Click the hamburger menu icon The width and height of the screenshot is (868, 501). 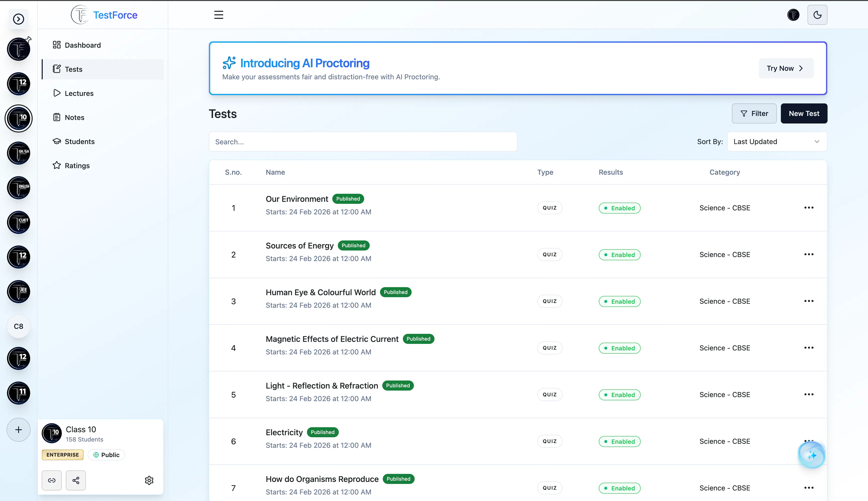coord(219,15)
